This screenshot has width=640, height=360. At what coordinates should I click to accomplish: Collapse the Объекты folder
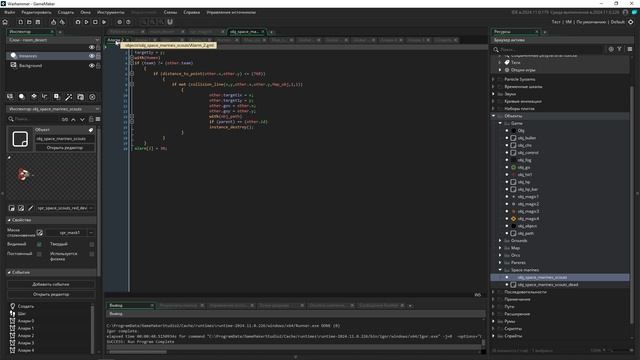pyautogui.click(x=493, y=116)
